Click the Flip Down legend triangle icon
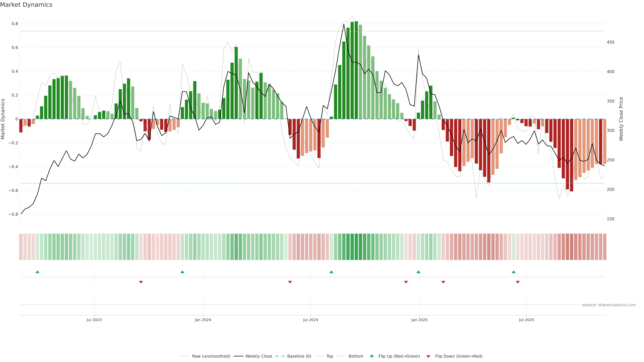Viewport: 644px width, 362px height. point(428,356)
